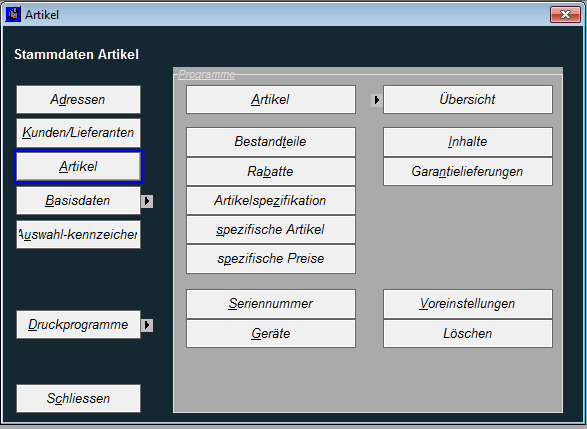587x429 pixels.
Task: Expand the arrow next to Basisdaten
Action: tap(147, 201)
